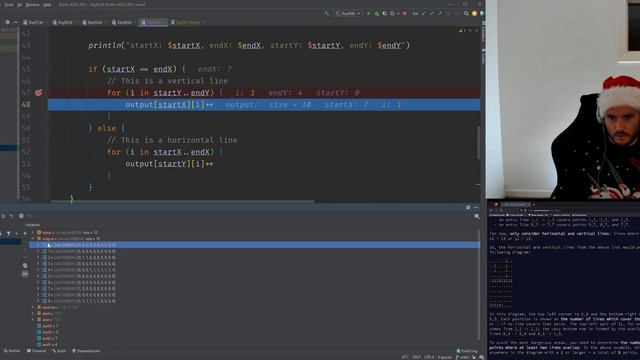The width and height of the screenshot is (640, 360).
Task: Click the editor horizontal scrollbar
Action: [182, 201]
